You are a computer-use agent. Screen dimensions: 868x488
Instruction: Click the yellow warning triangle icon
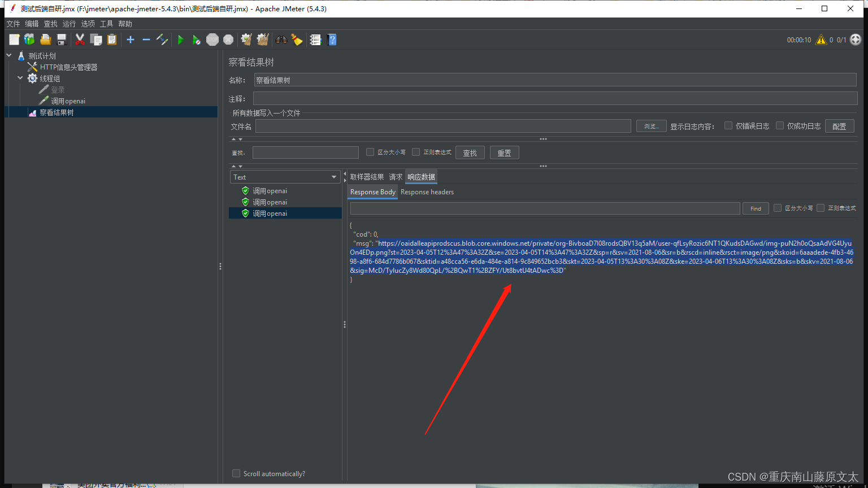[x=821, y=40]
